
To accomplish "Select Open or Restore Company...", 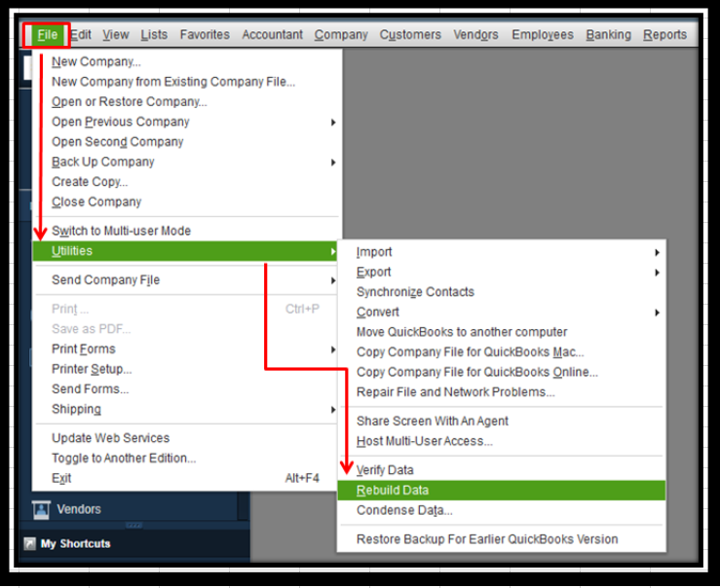I will click(x=186, y=102).
